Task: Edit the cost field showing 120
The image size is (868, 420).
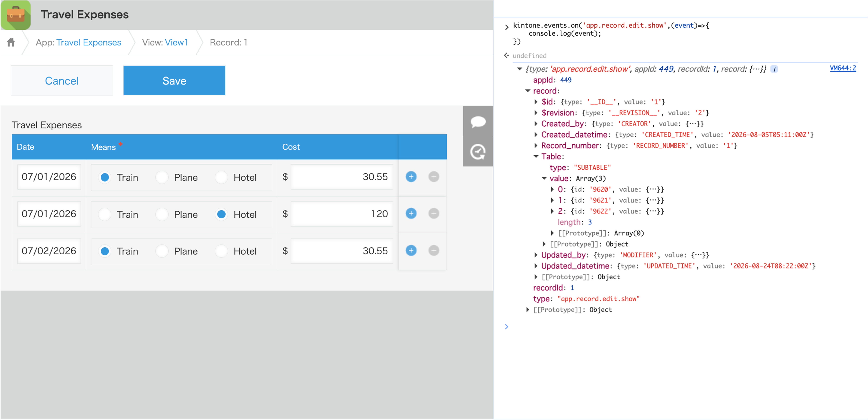Action: click(342, 214)
